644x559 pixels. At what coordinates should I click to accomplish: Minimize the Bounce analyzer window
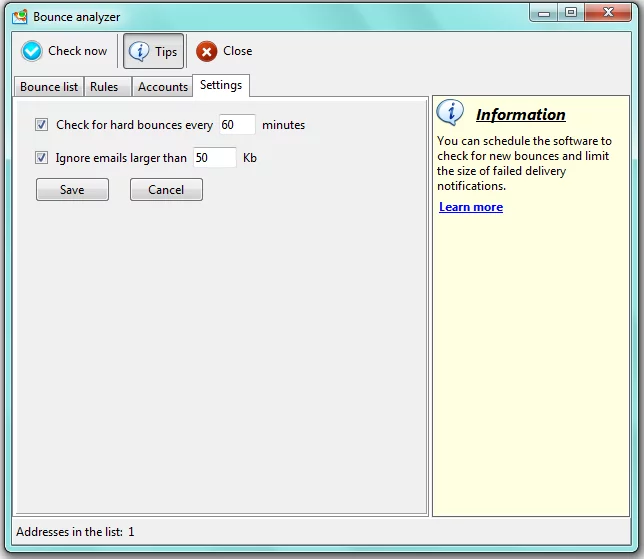[x=543, y=12]
